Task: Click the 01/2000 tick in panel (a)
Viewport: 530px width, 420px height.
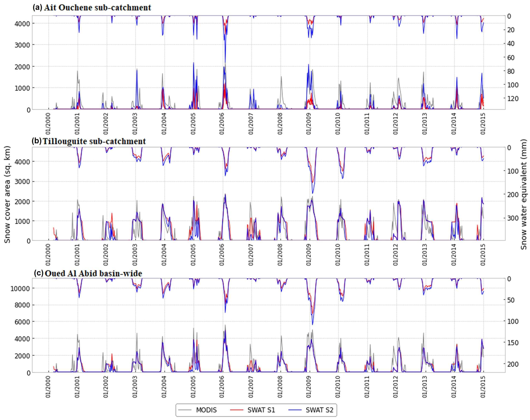Action: 48,124
